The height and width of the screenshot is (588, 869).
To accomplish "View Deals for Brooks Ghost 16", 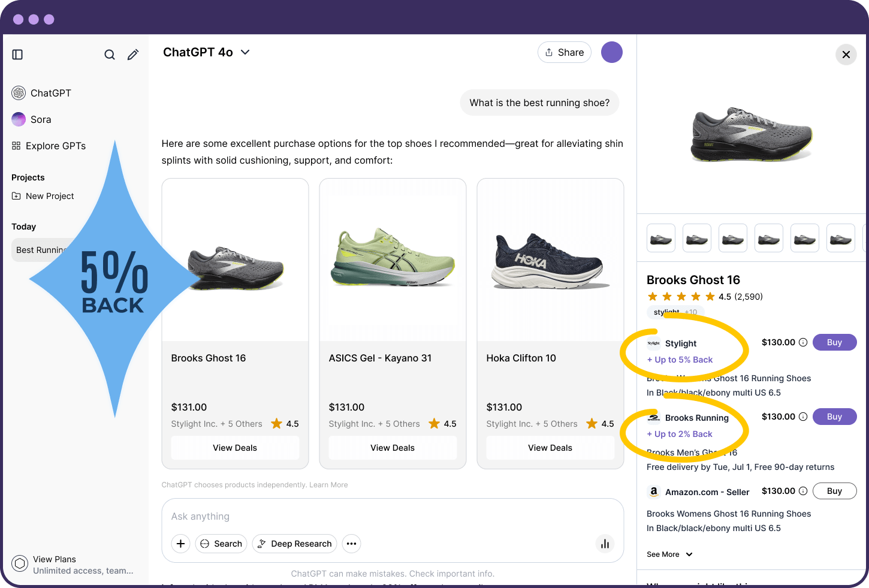I will point(235,448).
